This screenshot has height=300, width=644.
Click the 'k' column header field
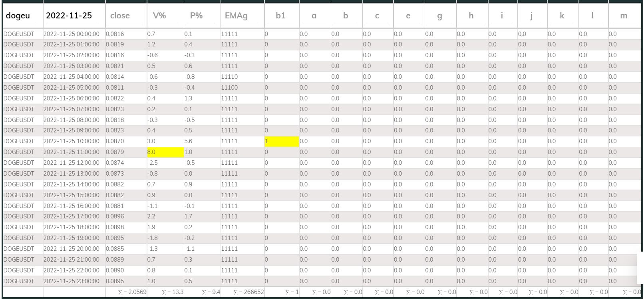click(563, 16)
